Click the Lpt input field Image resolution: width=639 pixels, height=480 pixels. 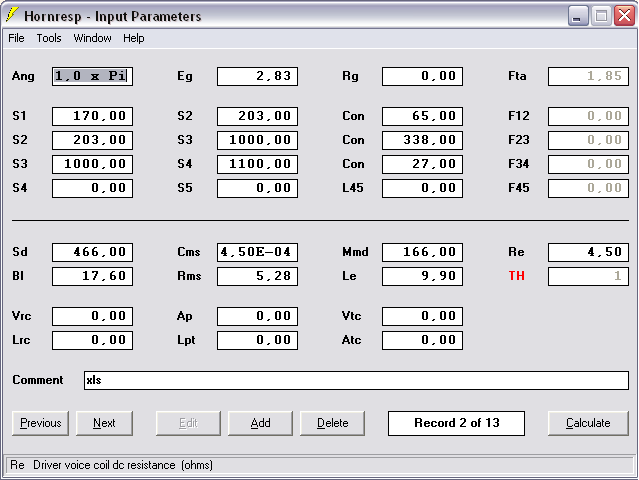(258, 340)
